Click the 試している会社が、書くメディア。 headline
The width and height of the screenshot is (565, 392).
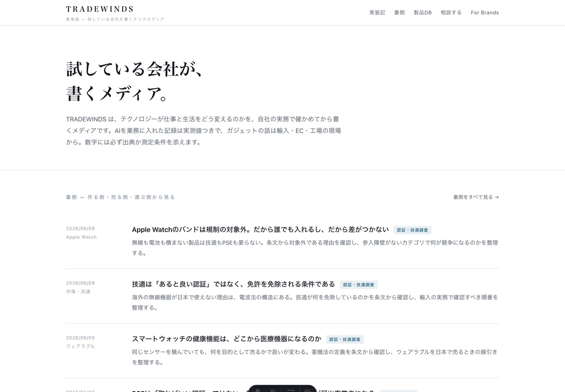[x=135, y=81]
